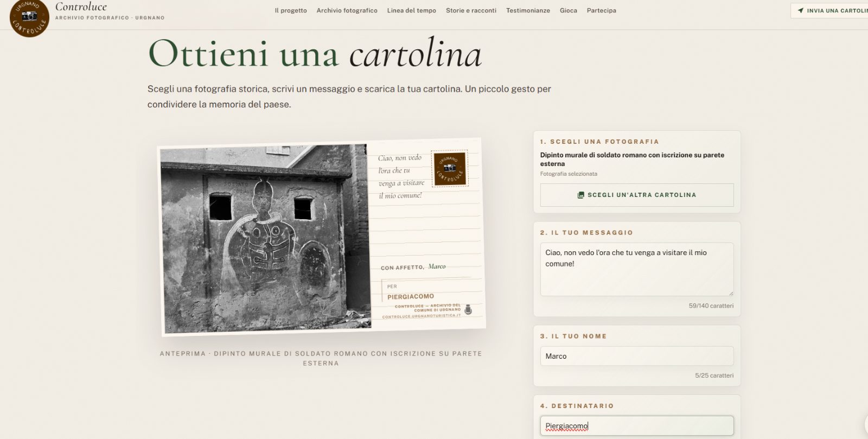
Task: Open the Controluce site title link
Action: click(x=81, y=7)
